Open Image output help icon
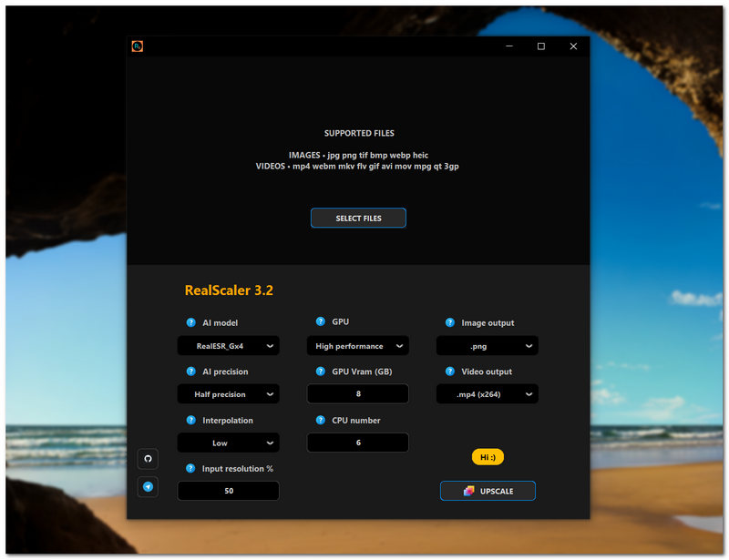Screen dimensions: 729x560 coord(450,322)
